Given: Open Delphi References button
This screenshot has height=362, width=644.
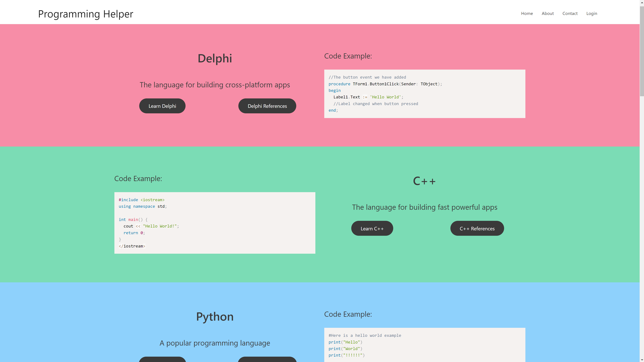Looking at the screenshot, I should click(x=267, y=106).
